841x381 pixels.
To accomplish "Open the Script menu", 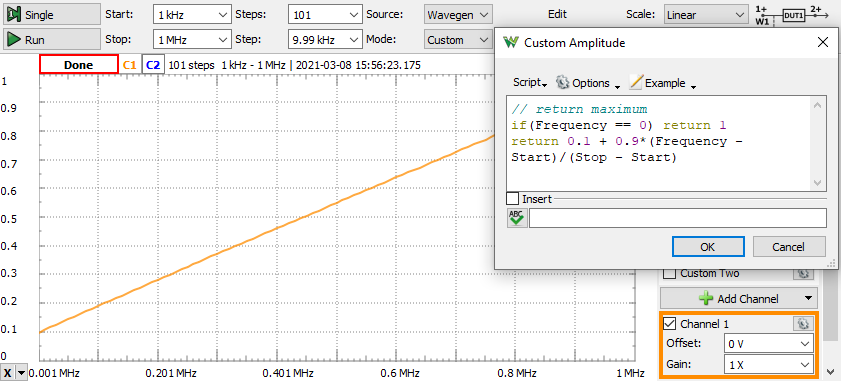I will [x=530, y=83].
